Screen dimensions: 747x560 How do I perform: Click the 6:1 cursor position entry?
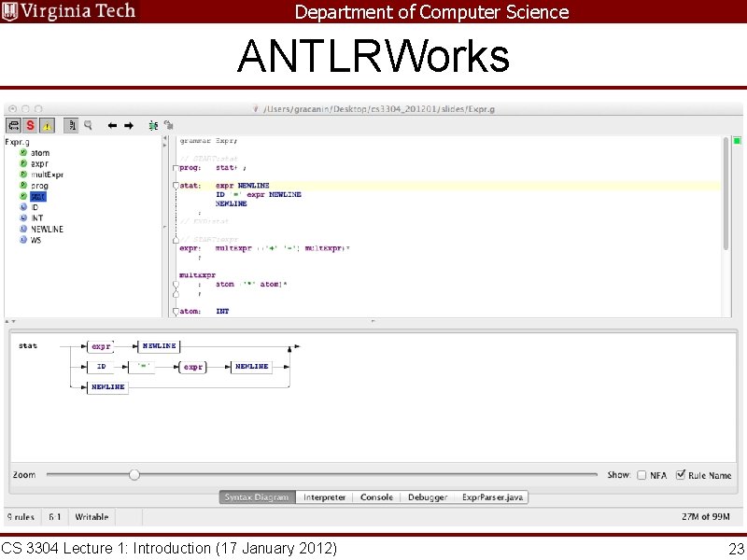pyautogui.click(x=55, y=517)
